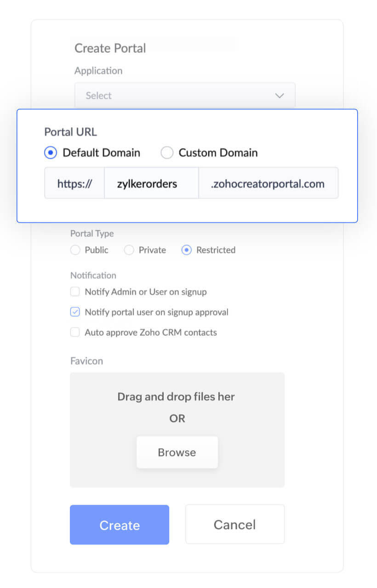Click the .zohocreatorportal.com domain suffix box
This screenshot has height=588, width=377.
[x=268, y=184]
